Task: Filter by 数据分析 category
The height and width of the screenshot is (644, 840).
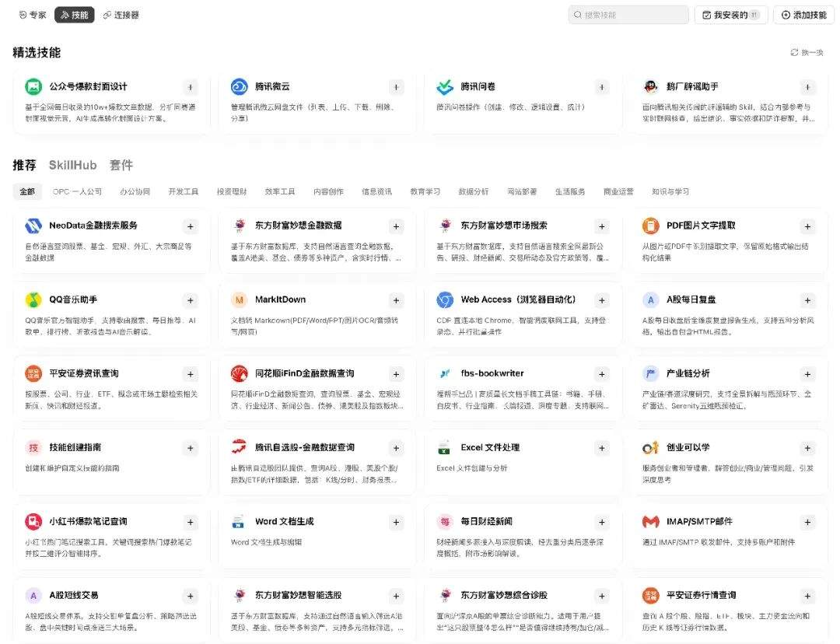Action: click(474, 191)
